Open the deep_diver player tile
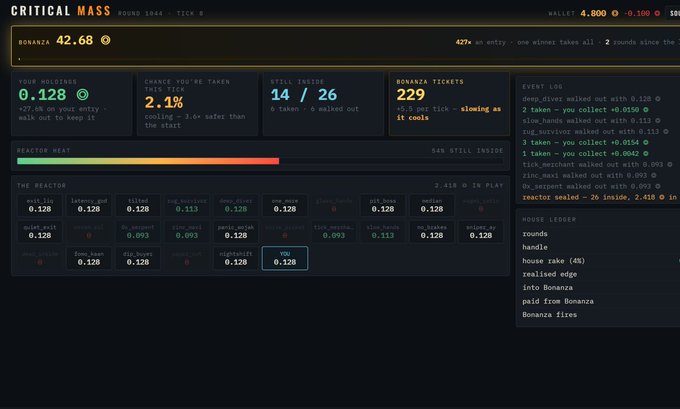The image size is (680, 409). click(236, 205)
